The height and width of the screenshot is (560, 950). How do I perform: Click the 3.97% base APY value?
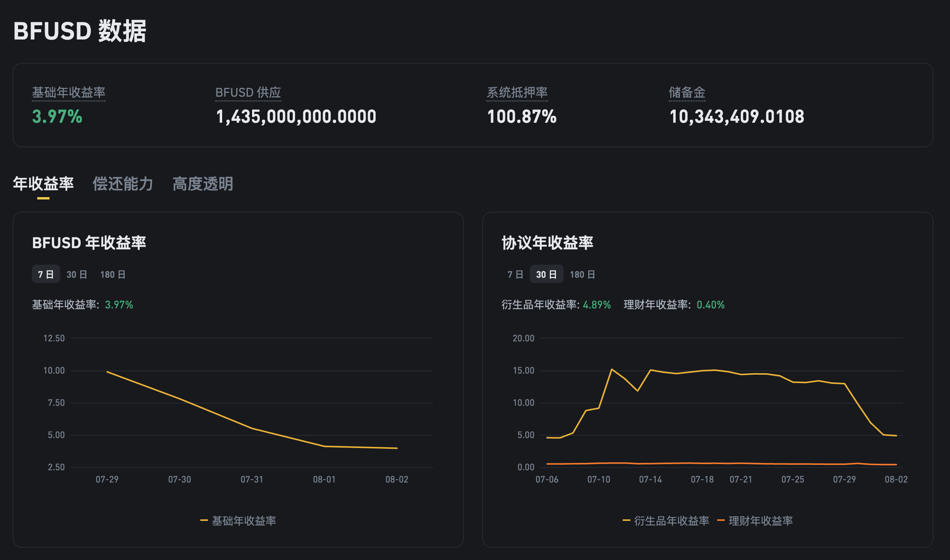coord(57,116)
